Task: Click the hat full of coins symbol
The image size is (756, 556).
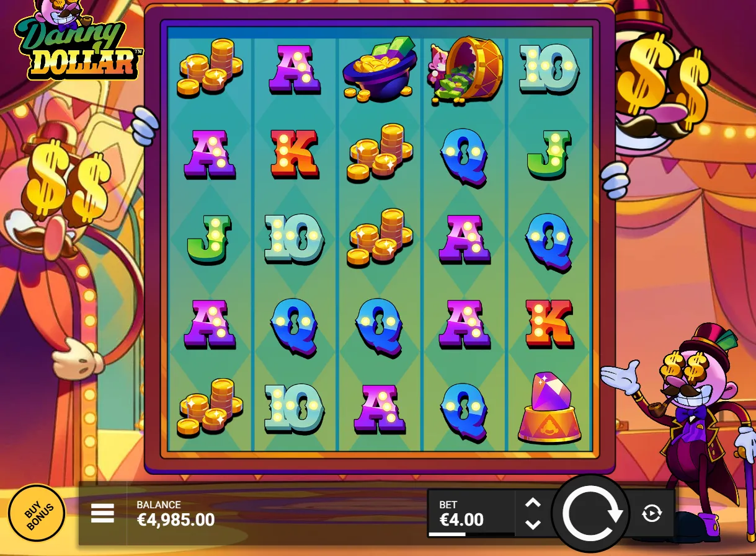Action: (378, 69)
